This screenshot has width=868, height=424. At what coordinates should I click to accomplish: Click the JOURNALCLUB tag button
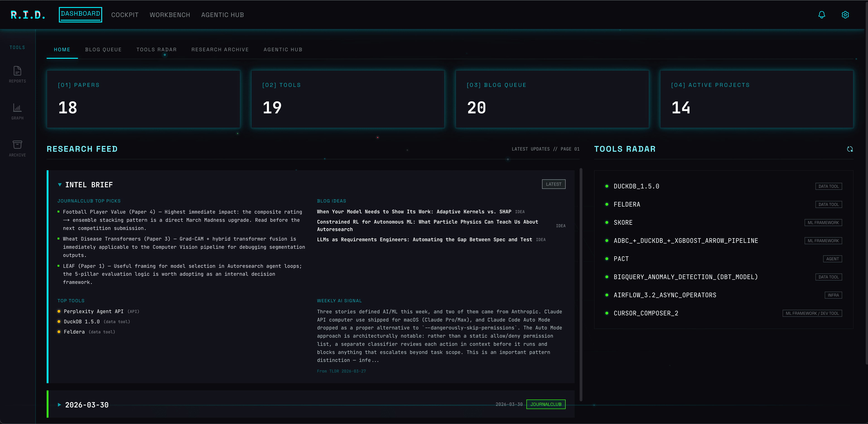click(546, 404)
